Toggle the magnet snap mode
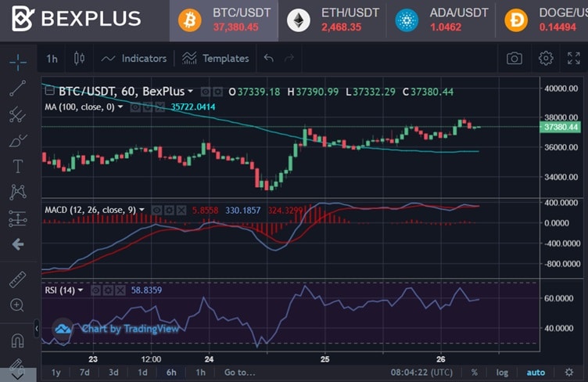 pyautogui.click(x=18, y=341)
